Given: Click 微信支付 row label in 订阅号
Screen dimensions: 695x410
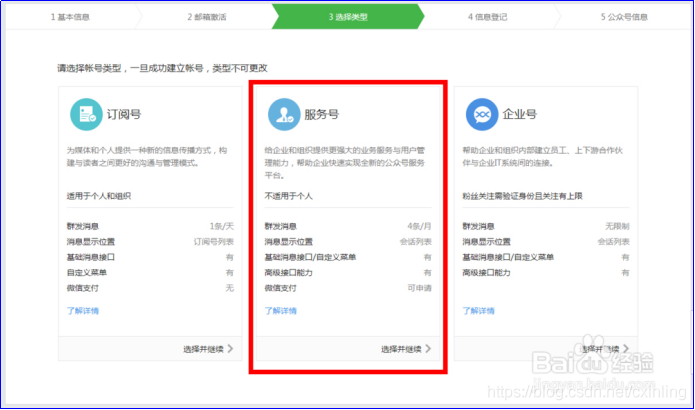Looking at the screenshot, I should coord(82,288).
